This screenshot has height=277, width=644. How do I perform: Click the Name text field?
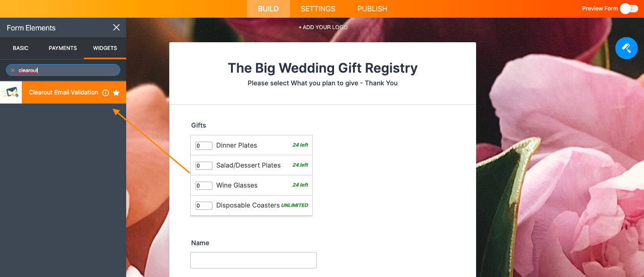pyautogui.click(x=253, y=260)
